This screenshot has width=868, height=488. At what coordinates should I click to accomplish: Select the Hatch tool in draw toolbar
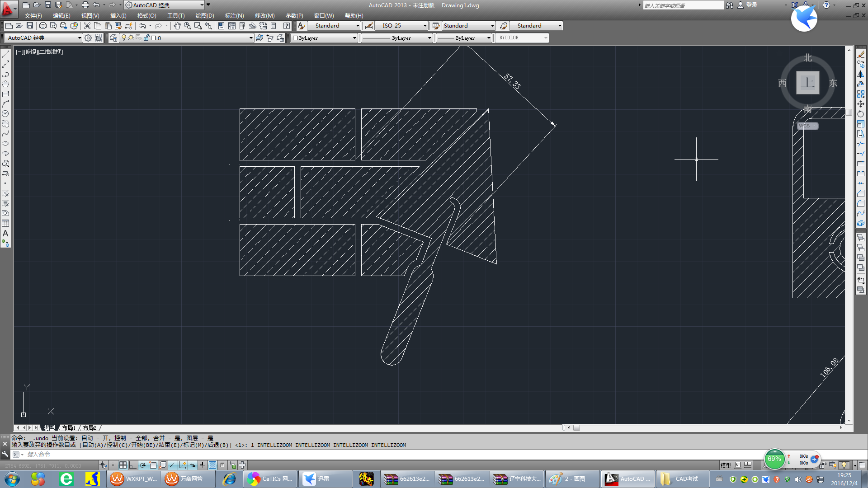coord(5,193)
